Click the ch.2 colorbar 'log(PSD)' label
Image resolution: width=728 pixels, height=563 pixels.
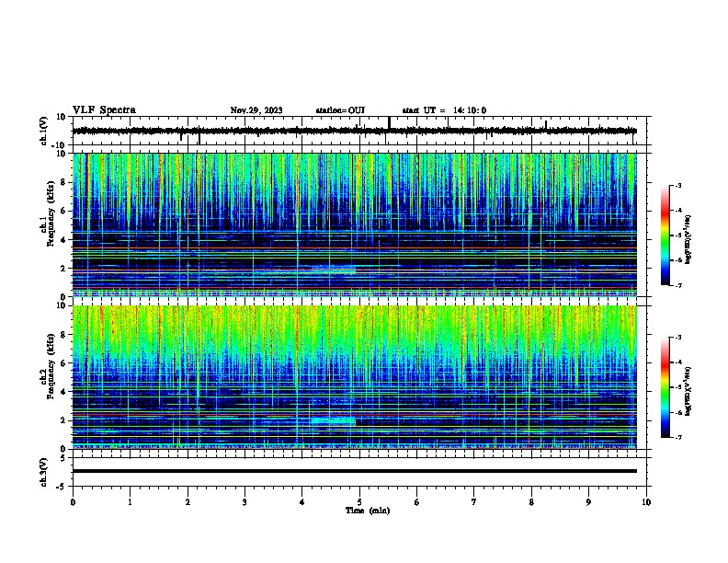pyautogui.click(x=688, y=391)
